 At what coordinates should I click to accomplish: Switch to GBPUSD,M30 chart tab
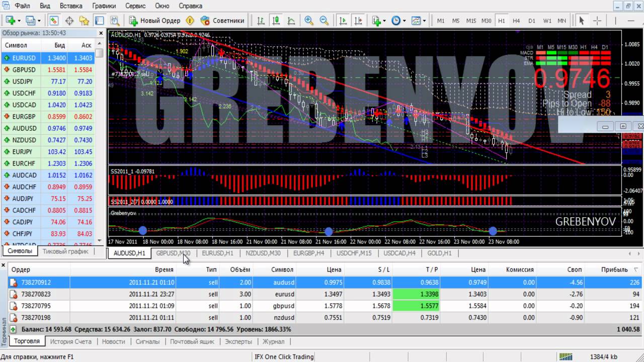point(173,253)
